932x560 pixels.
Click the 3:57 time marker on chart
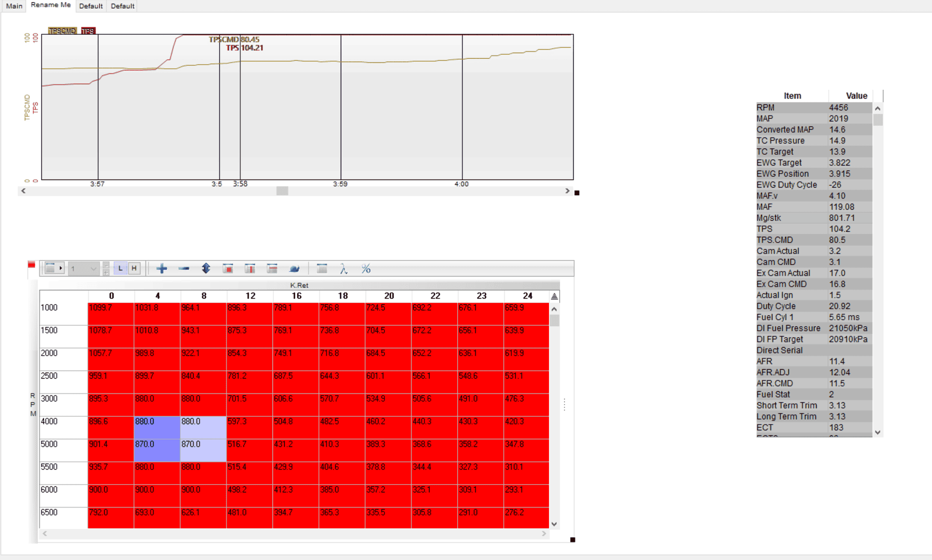97,184
